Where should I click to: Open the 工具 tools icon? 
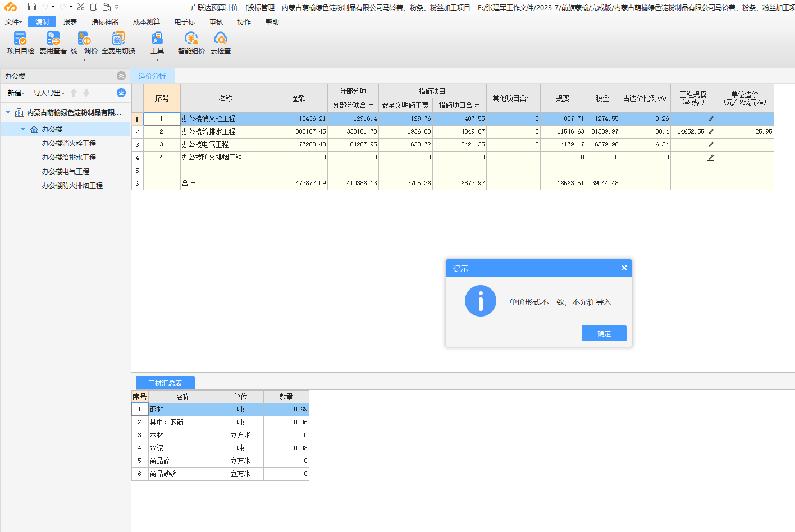157,38
